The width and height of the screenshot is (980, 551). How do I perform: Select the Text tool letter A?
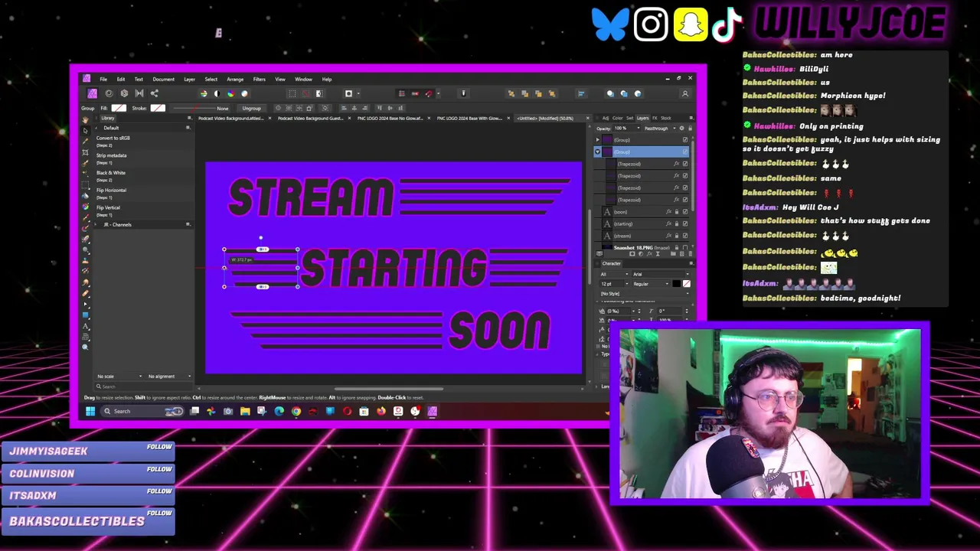click(85, 327)
